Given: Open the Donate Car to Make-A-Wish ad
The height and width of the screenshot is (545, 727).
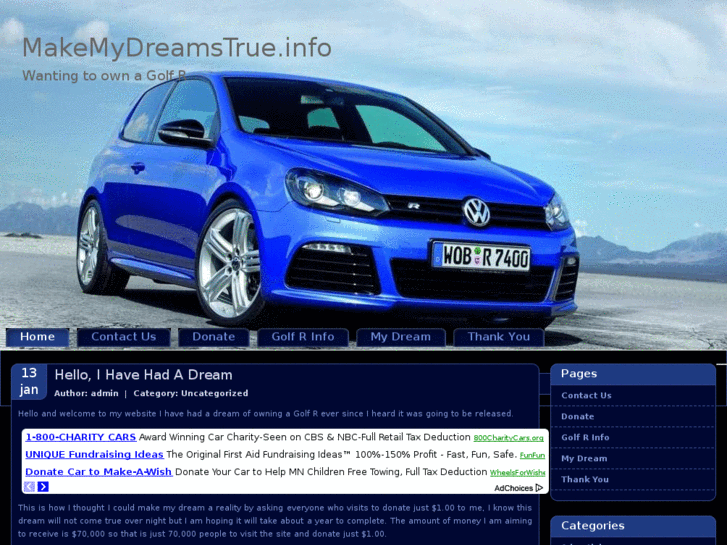Looking at the screenshot, I should click(x=98, y=472).
